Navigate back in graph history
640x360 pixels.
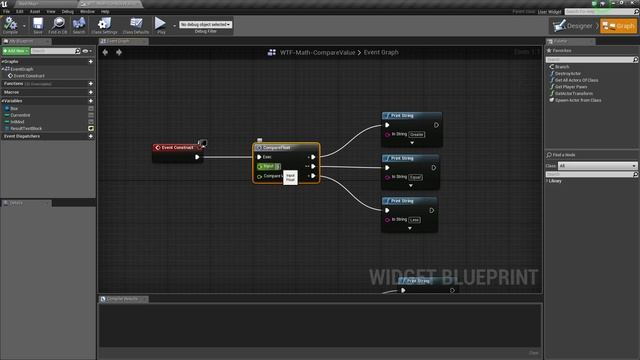pos(105,52)
